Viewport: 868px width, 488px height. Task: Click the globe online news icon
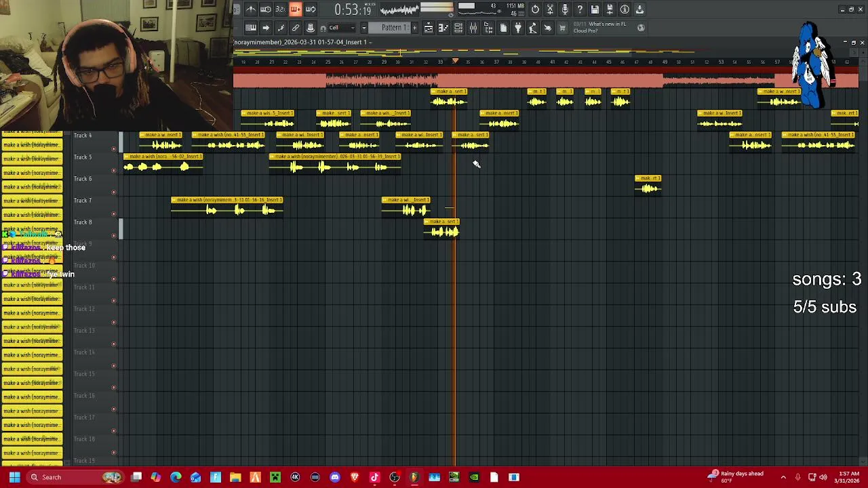tap(642, 28)
